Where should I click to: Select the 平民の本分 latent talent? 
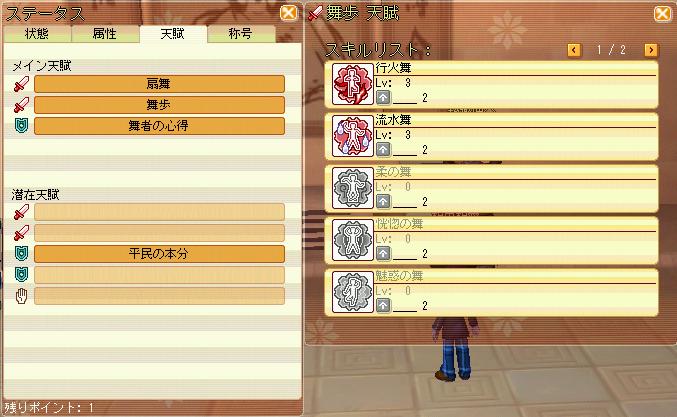159,254
